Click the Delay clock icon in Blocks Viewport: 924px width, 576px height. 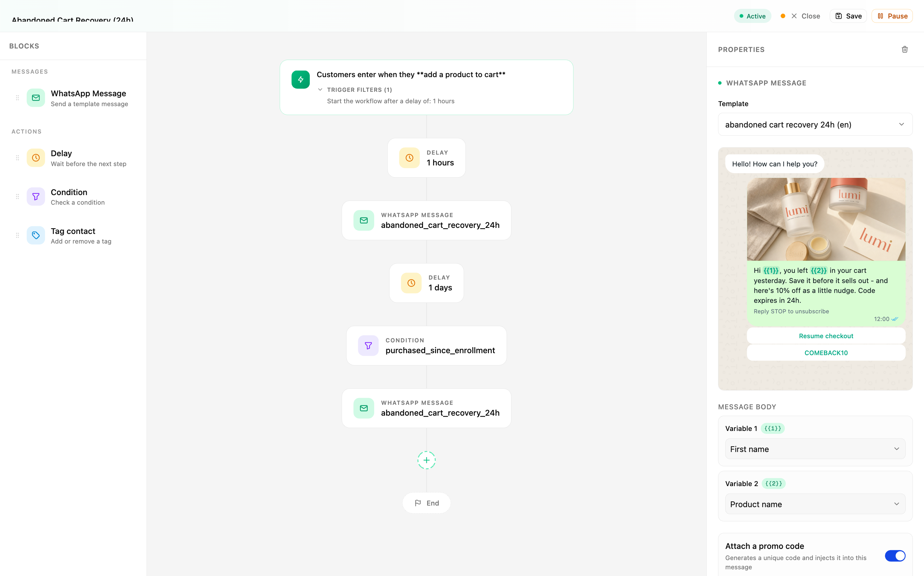coord(36,158)
